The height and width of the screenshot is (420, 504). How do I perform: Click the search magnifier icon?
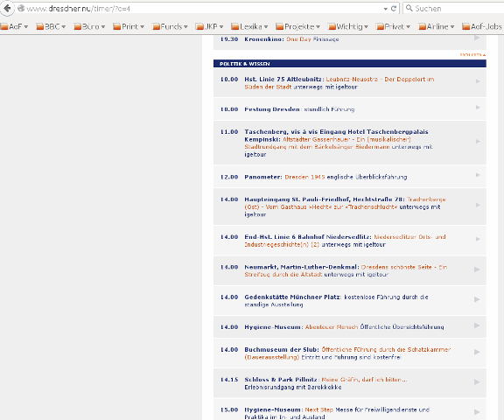coord(409,8)
